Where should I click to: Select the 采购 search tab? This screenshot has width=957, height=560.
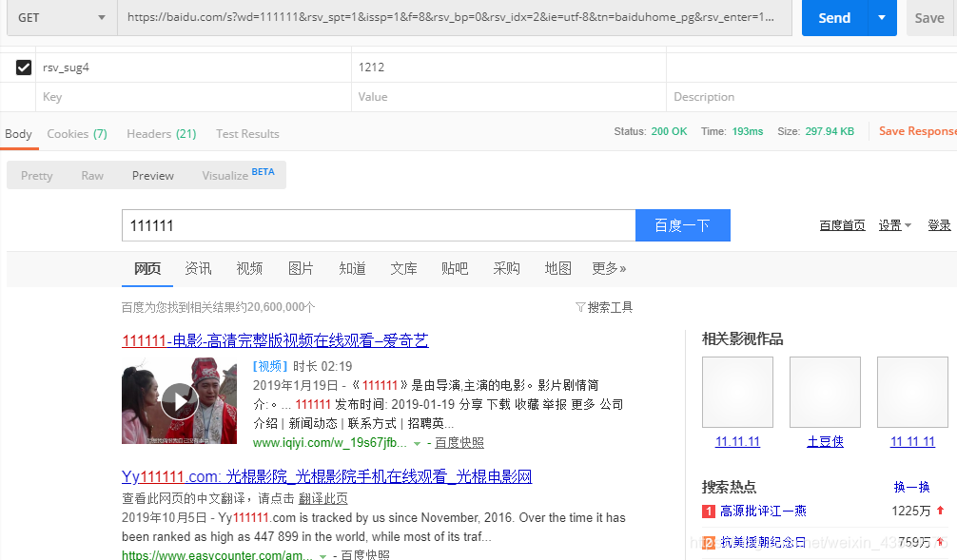(507, 268)
